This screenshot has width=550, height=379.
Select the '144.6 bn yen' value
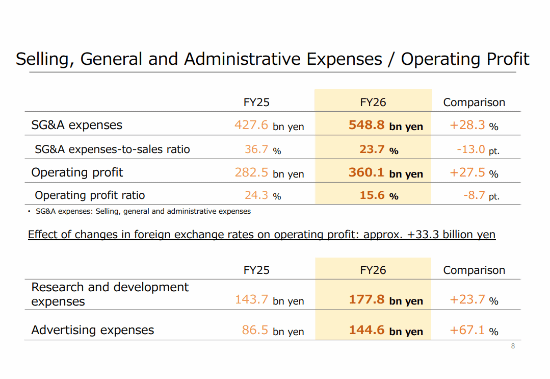[x=386, y=331]
